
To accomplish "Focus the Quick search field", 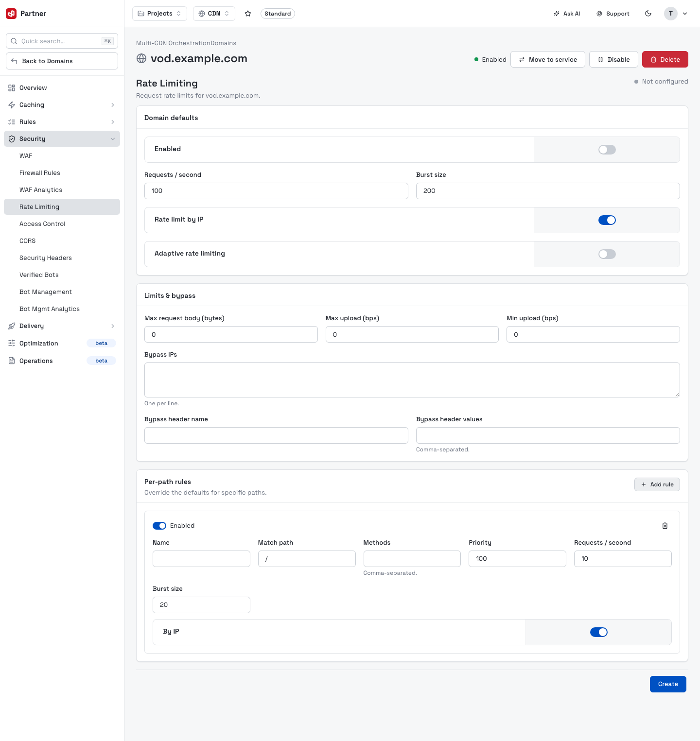I will point(62,41).
